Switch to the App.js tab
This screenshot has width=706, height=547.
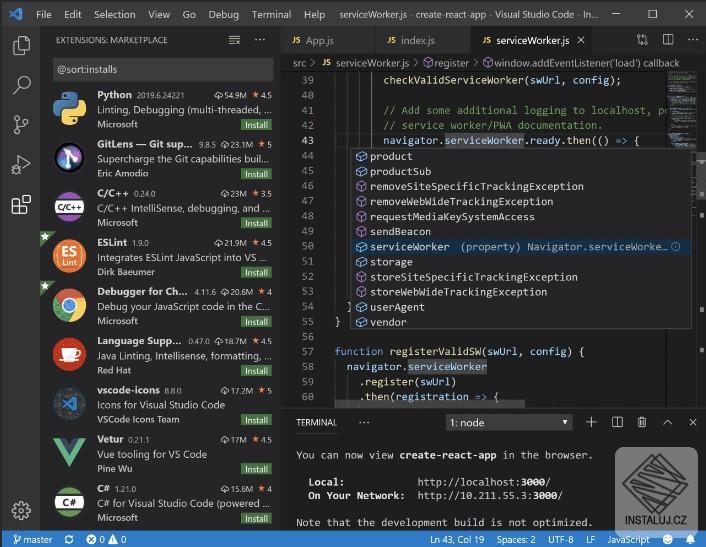click(x=328, y=41)
